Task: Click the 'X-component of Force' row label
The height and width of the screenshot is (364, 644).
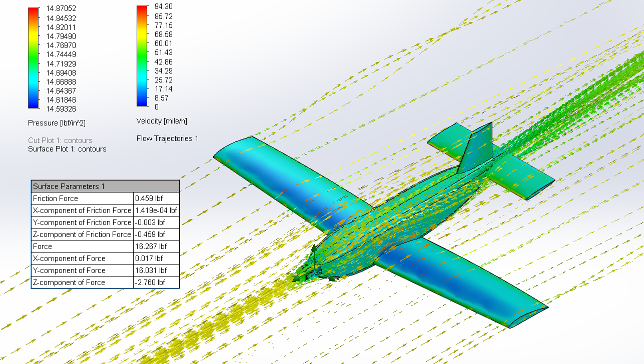Action: (69, 258)
